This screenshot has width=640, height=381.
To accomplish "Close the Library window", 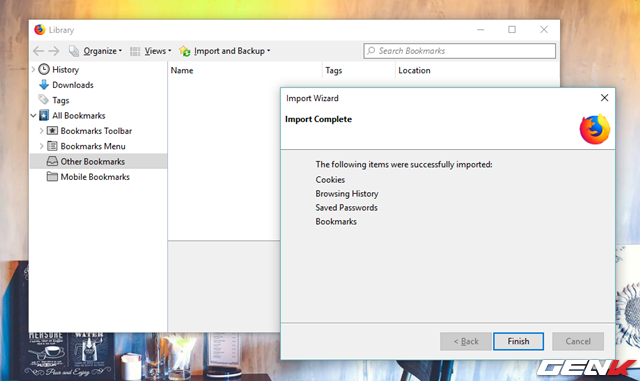I will point(544,29).
